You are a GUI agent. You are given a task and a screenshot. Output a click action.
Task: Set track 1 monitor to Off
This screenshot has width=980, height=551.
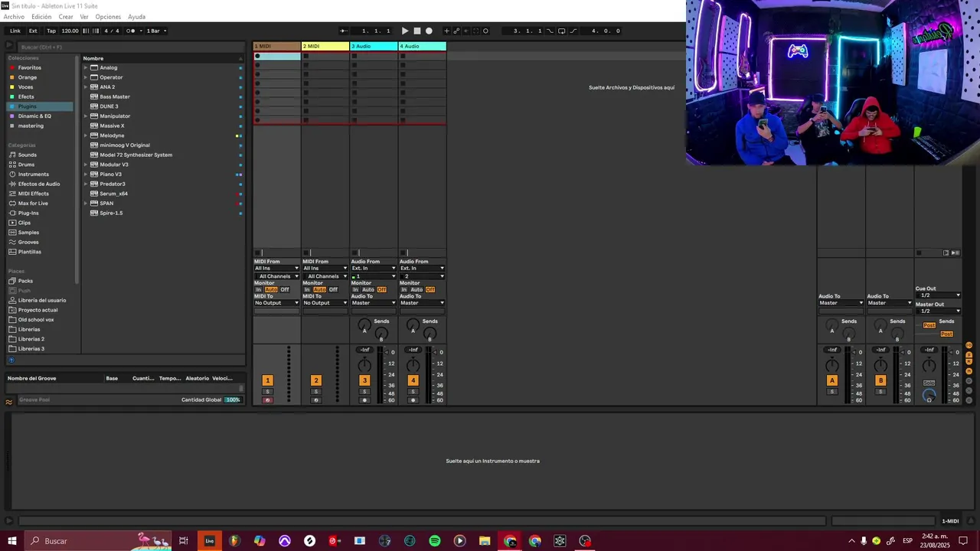click(285, 290)
